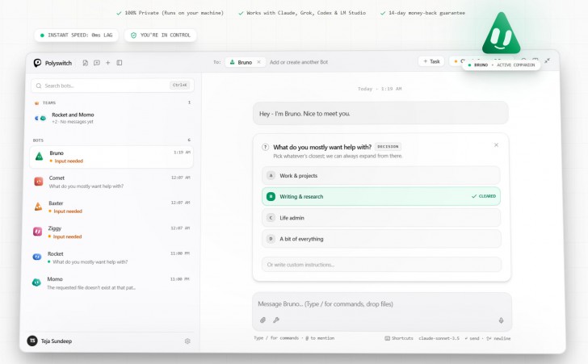Click the question mark icon in decision card
This screenshot has width=588, height=364.
(265, 147)
